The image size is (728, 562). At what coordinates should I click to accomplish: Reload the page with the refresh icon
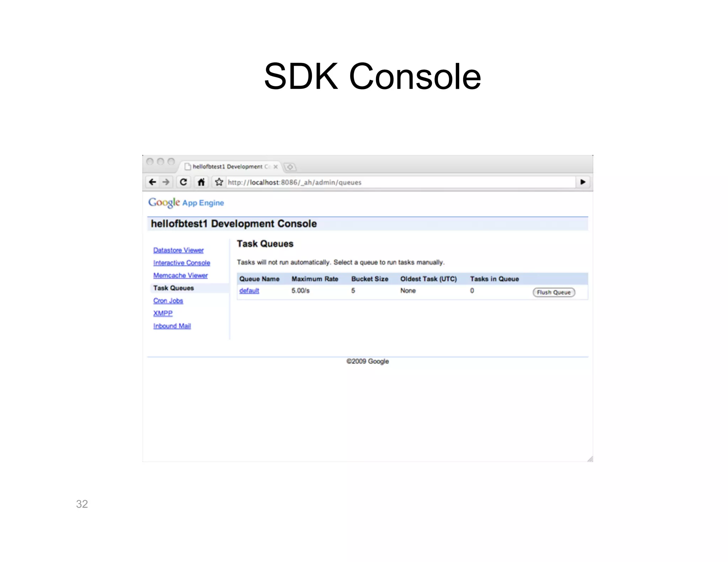(x=183, y=182)
